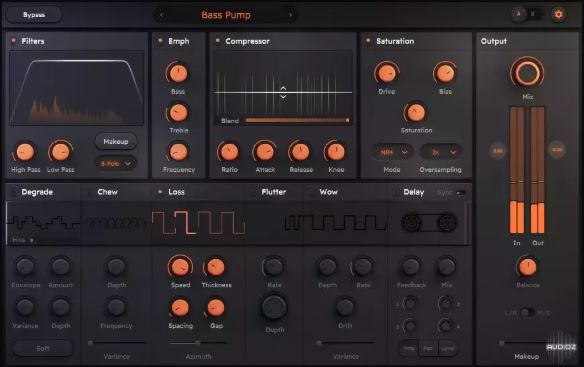The height and width of the screenshot is (367, 584).
Task: Click the Loss waveform graphic
Action: coord(199,222)
